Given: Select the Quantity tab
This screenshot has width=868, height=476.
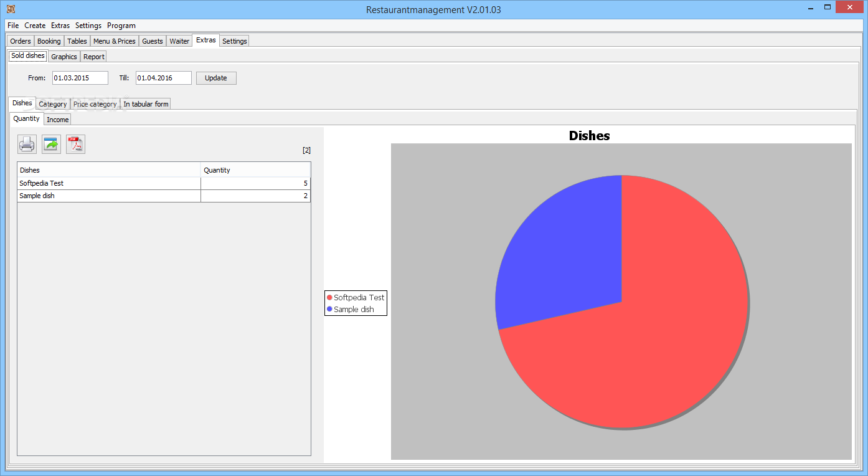Looking at the screenshot, I should coord(27,118).
